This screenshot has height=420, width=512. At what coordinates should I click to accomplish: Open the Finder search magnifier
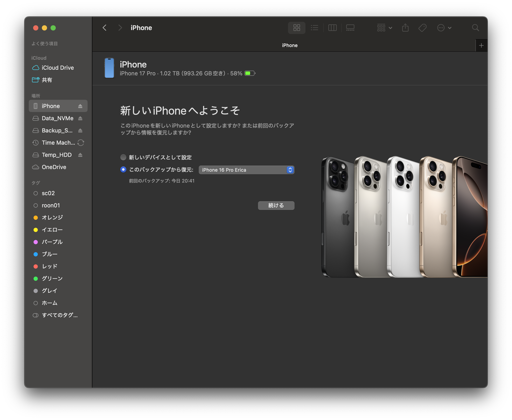tap(475, 28)
